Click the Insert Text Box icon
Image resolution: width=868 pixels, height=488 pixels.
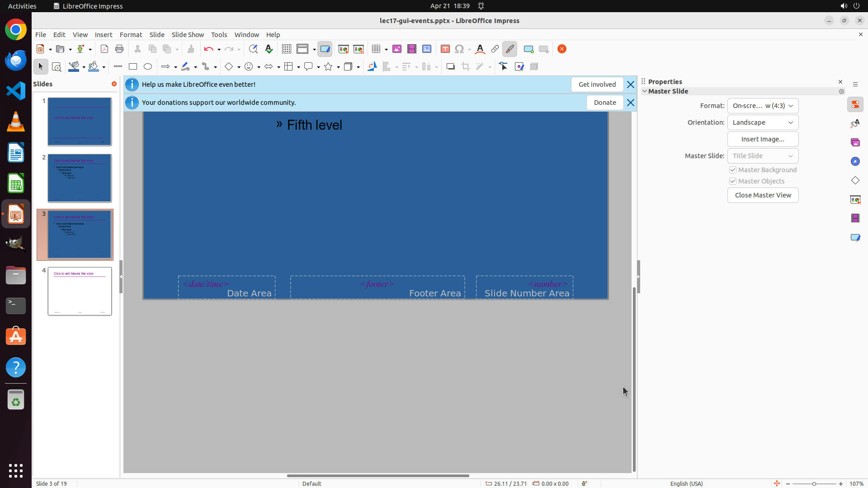point(445,49)
